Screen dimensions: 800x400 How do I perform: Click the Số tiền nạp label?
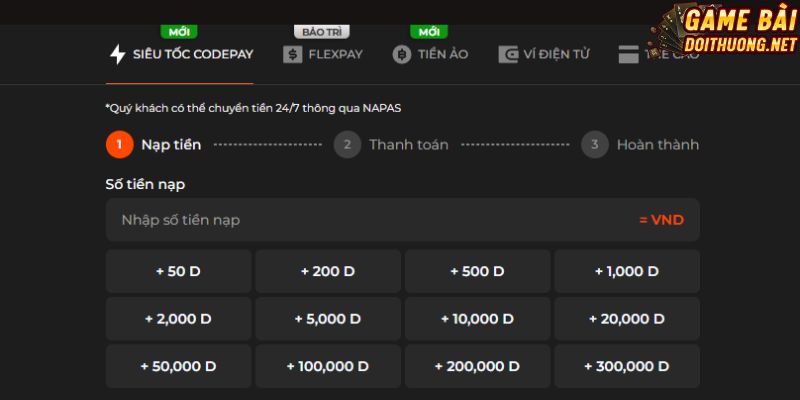(145, 185)
